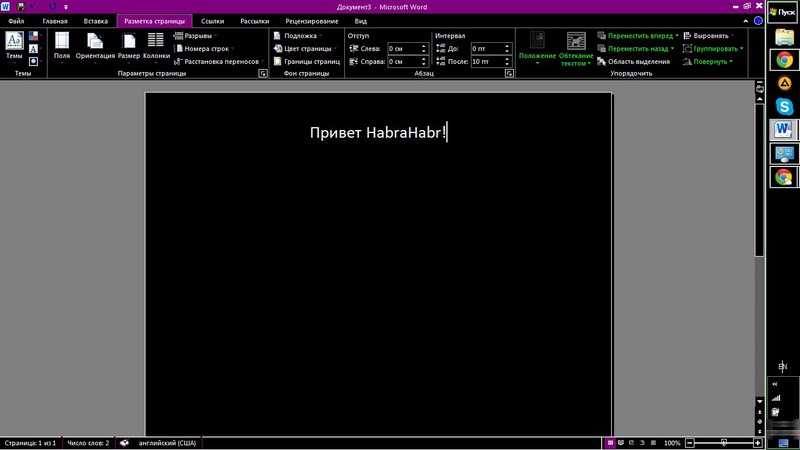Toggle Outline view button
Viewport: 800px width, 450px height.
[x=642, y=443]
